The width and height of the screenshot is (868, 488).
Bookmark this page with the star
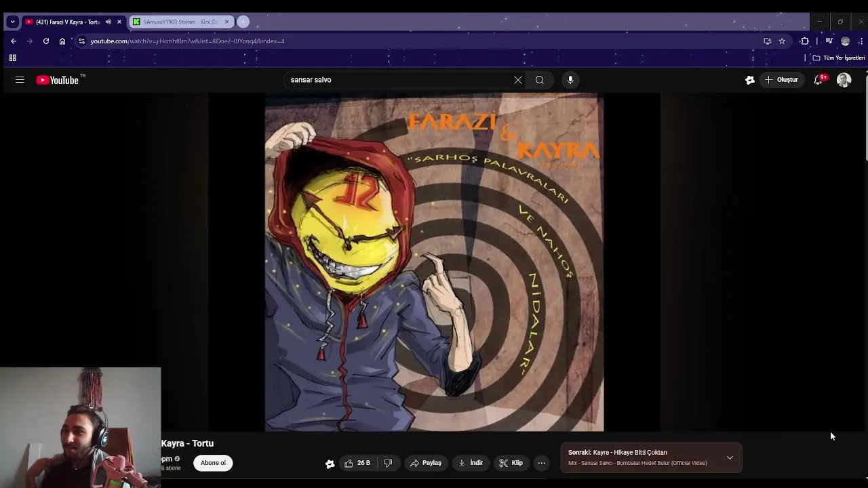click(782, 41)
